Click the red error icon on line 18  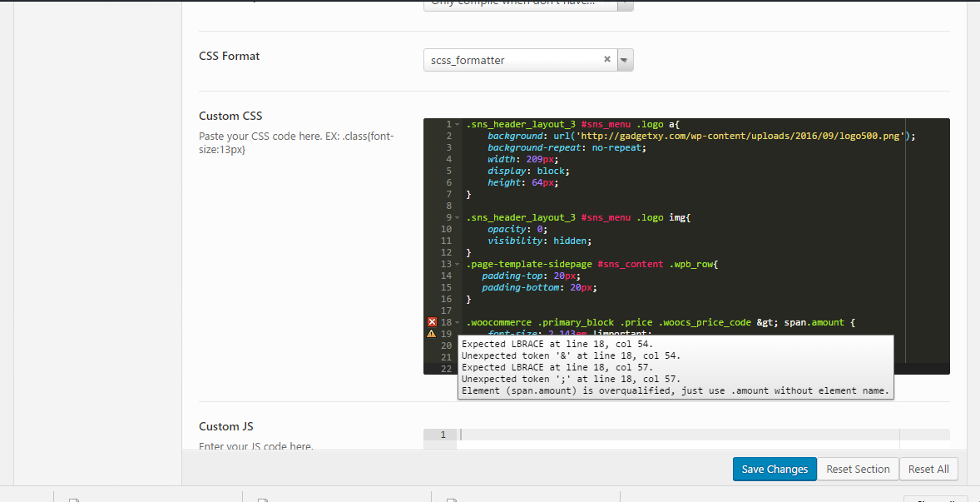[x=432, y=322]
